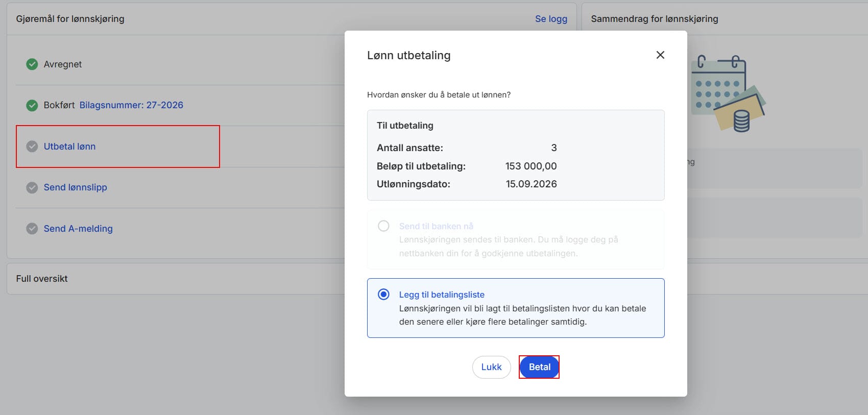Image resolution: width=868 pixels, height=415 pixels.
Task: Click the 'Bokført' status text
Action: tap(59, 105)
